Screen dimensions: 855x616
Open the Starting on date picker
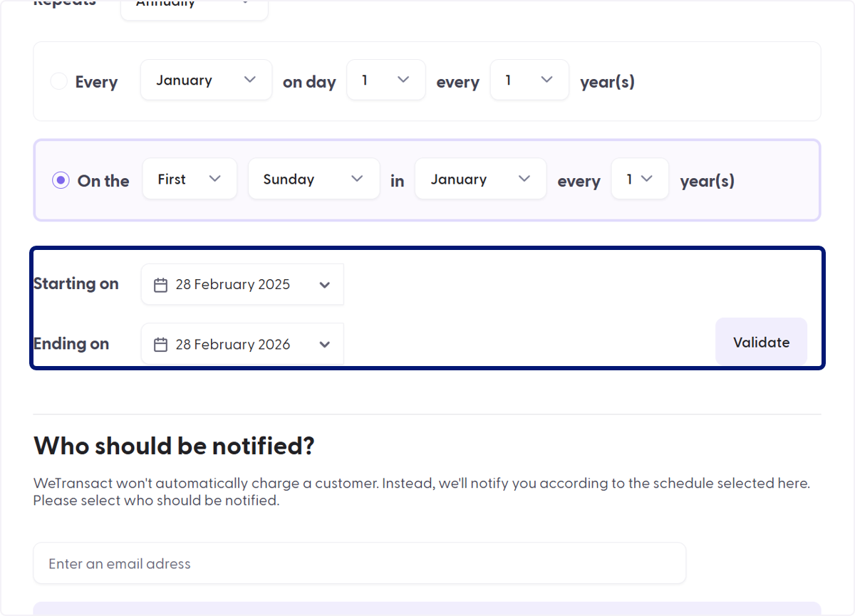[x=242, y=284]
